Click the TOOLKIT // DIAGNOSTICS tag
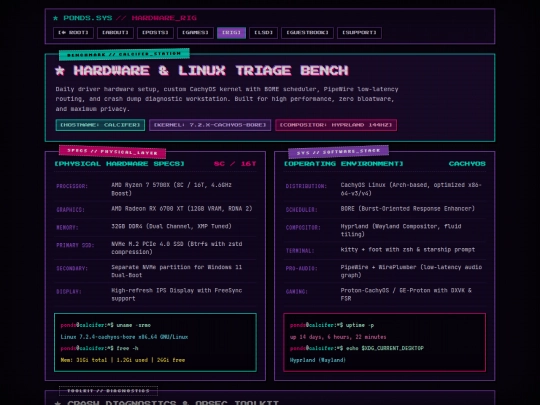Screen dimensions: 540x405 (108, 391)
